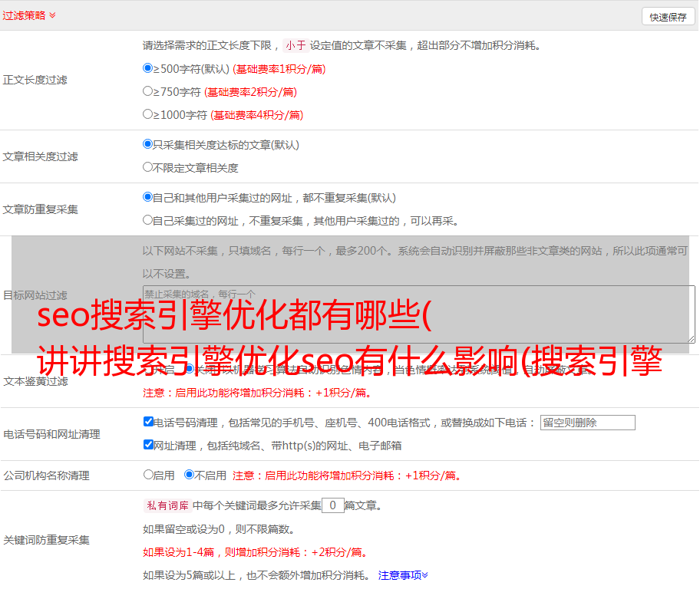Toggle the 电话号码清理 checkbox
Image resolution: width=700 pixels, height=589 pixels.
tap(149, 422)
